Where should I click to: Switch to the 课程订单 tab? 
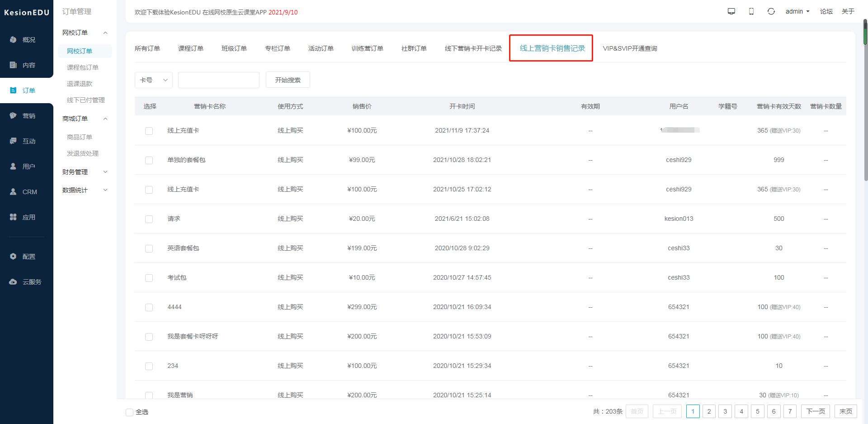[191, 48]
